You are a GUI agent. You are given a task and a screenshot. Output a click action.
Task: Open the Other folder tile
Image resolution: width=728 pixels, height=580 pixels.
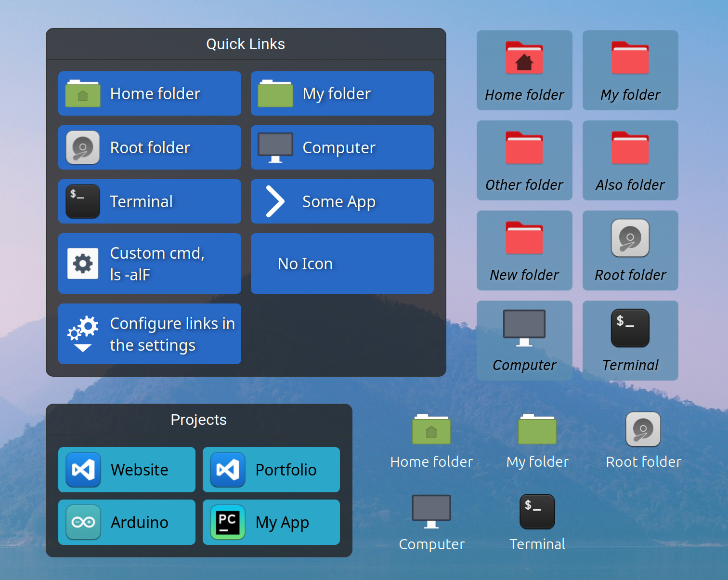click(524, 160)
